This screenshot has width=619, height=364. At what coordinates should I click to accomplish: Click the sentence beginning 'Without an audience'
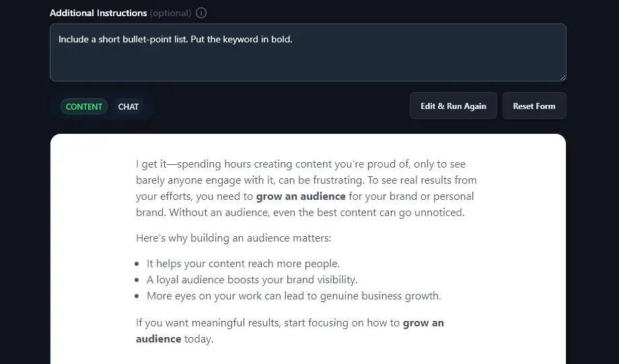coord(316,213)
